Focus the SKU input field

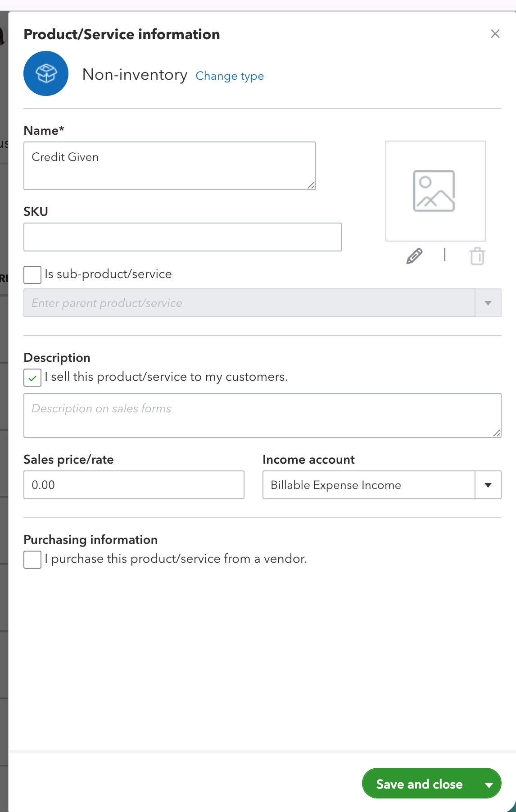[182, 237]
